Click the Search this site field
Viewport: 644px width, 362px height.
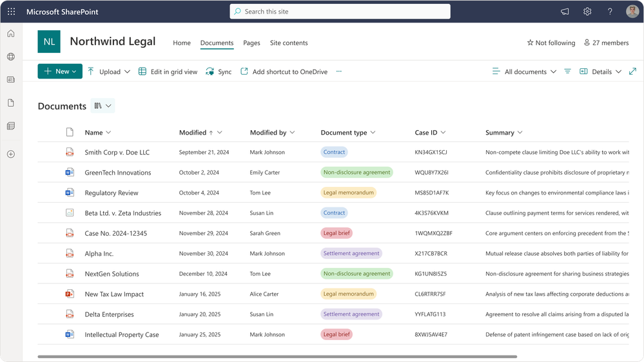[x=340, y=12]
